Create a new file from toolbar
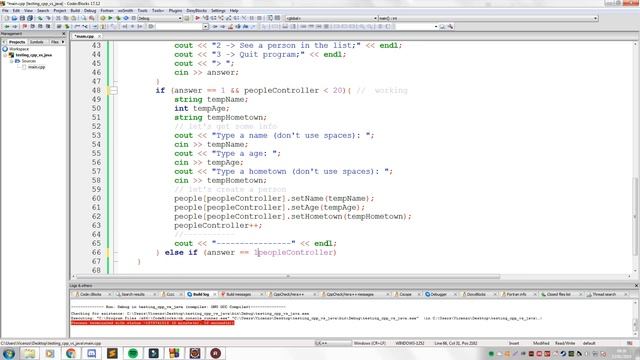This screenshot has height=360, width=640. tap(6, 18)
